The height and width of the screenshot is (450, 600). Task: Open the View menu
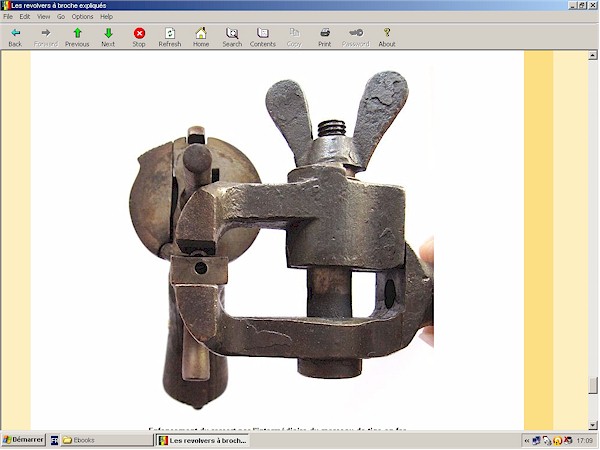(44, 16)
